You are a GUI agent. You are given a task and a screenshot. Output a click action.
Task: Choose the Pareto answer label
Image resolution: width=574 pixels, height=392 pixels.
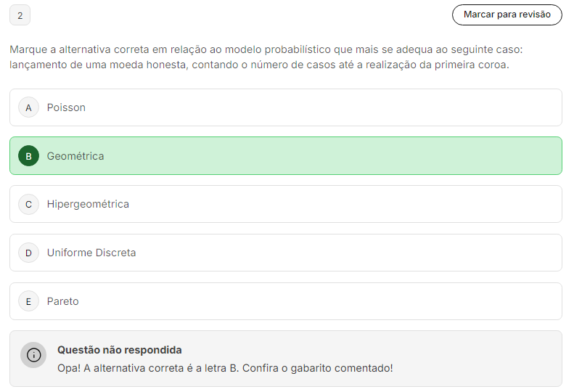click(63, 301)
